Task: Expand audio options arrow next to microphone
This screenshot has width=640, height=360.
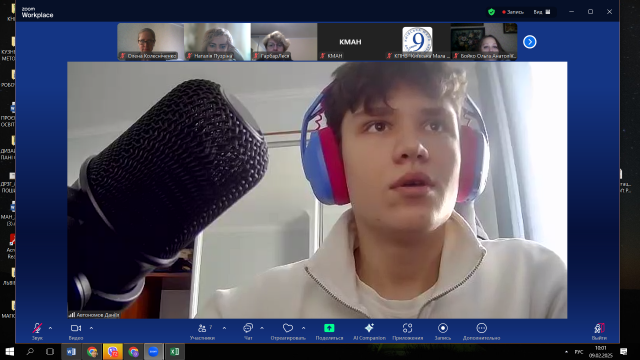Action: [50, 328]
